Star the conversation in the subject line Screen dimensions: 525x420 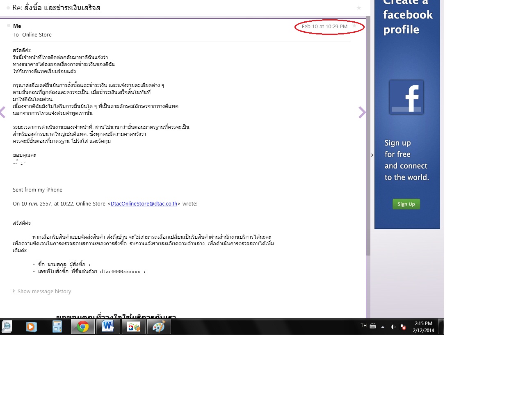[x=359, y=8]
